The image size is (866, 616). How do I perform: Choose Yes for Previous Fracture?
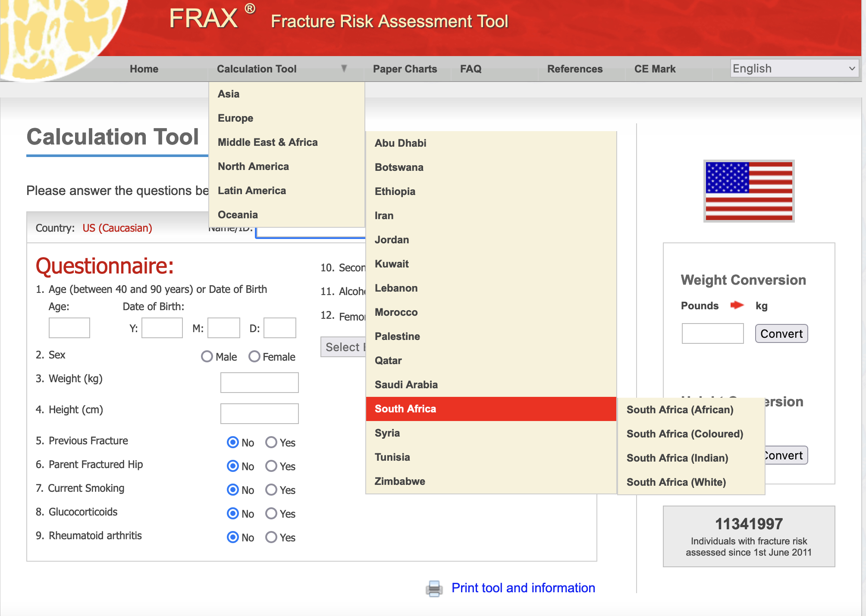pyautogui.click(x=271, y=442)
